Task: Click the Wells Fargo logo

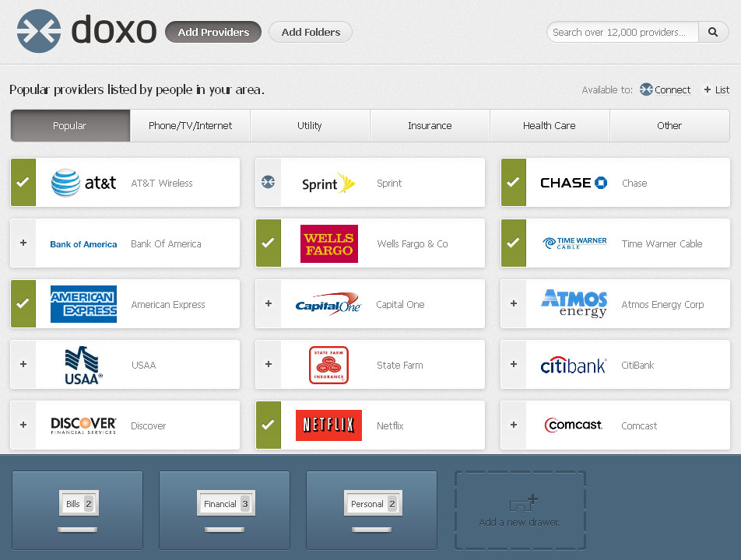Action: [329, 243]
